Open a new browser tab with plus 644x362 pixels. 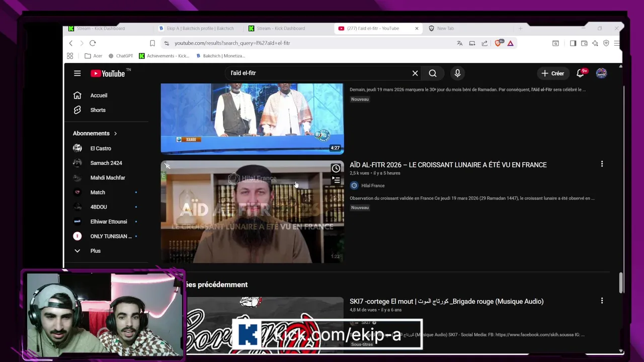tap(520, 28)
